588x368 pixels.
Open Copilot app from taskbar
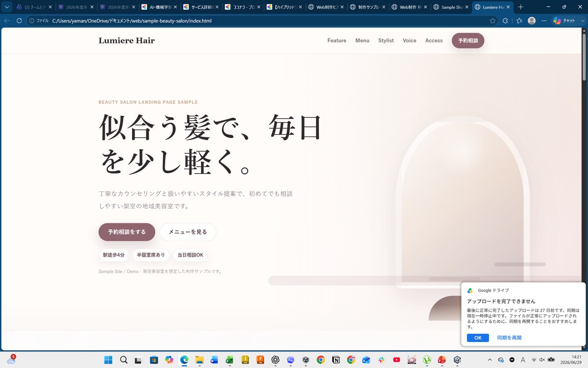[x=169, y=360]
